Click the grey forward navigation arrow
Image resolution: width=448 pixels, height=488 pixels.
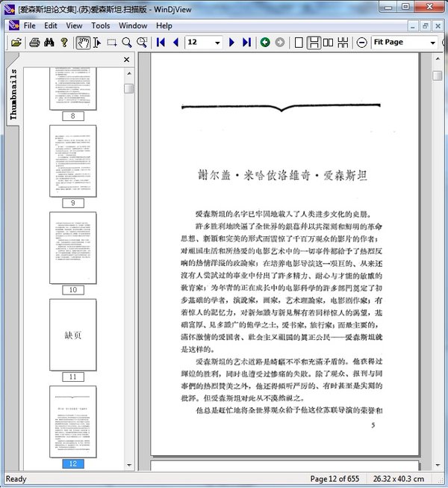[x=280, y=43]
